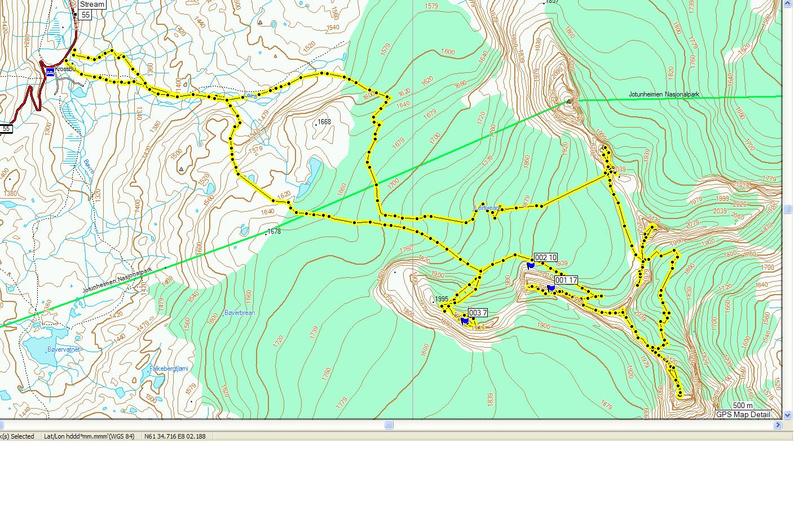Image resolution: width=812 pixels, height=508 pixels.
Task: Select the blue flag waypoint 002 10
Action: [531, 265]
